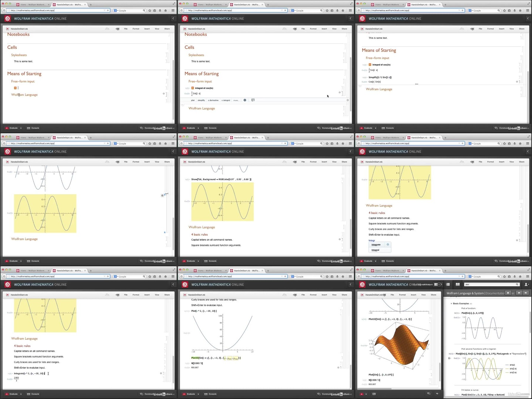Screen dimensions: 532x399
Task: Click Console button in the Simplify cell window
Action: coord(387,128)
